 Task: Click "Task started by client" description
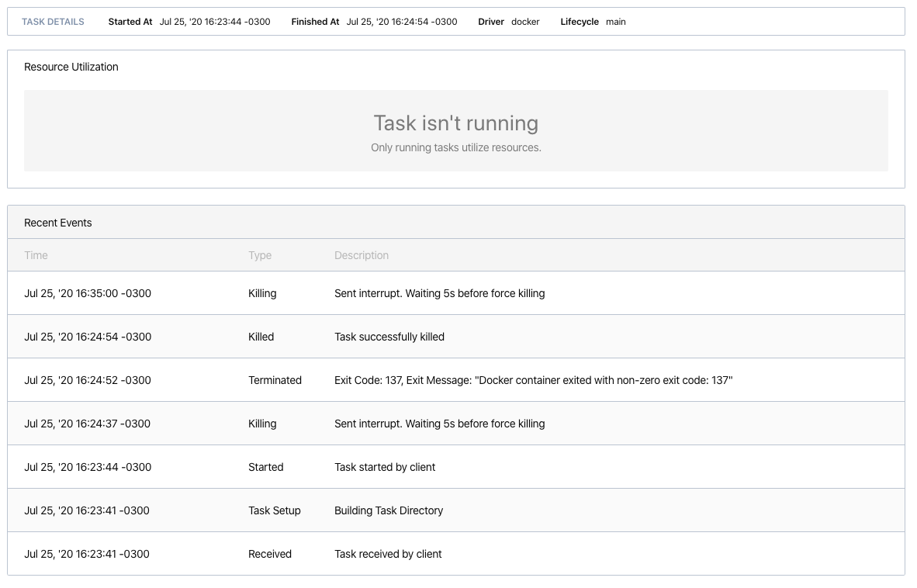click(x=385, y=467)
